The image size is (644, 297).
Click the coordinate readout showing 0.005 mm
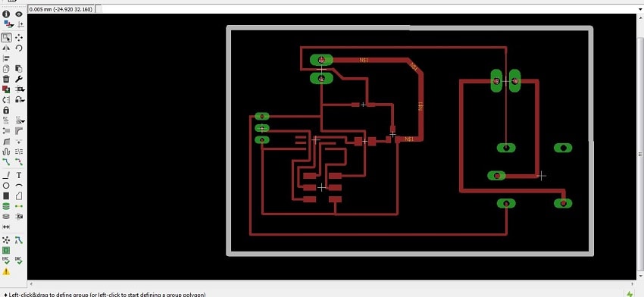tap(61, 9)
